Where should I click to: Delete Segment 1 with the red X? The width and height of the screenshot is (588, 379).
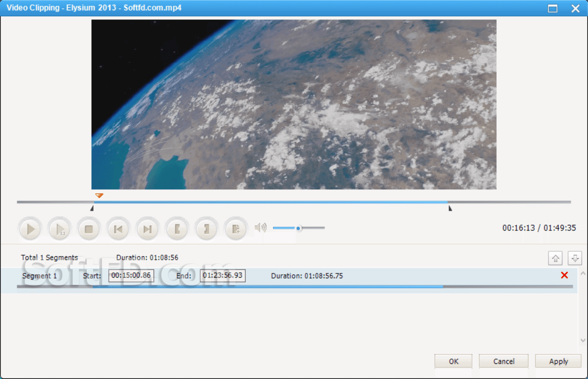coord(564,275)
